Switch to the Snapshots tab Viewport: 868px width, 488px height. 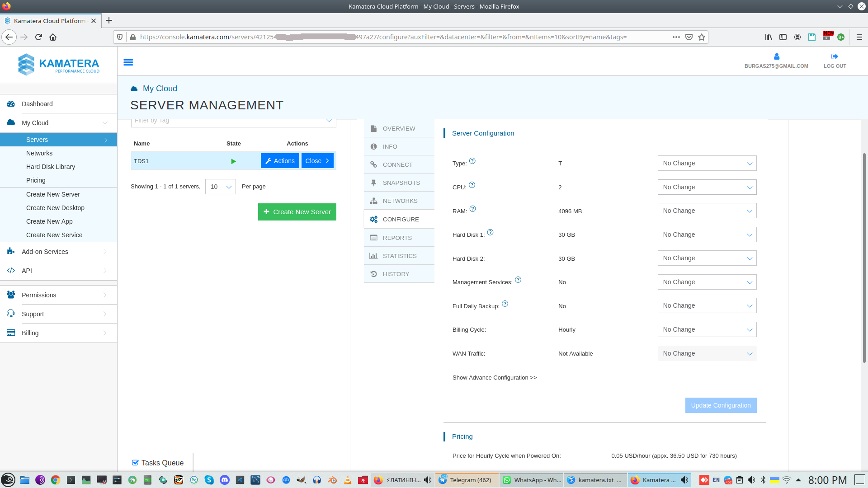click(401, 183)
